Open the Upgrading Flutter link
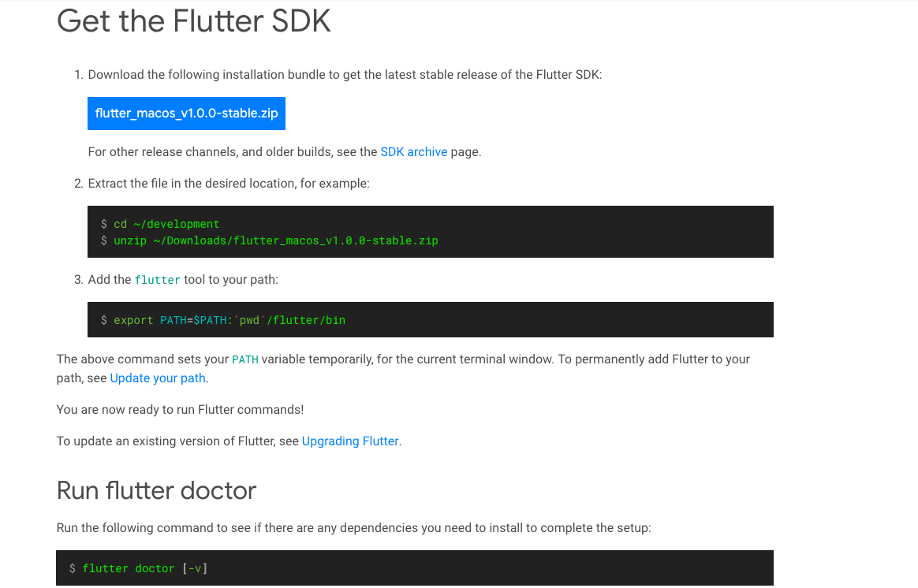Image resolution: width=918 pixels, height=588 pixels. coord(350,441)
